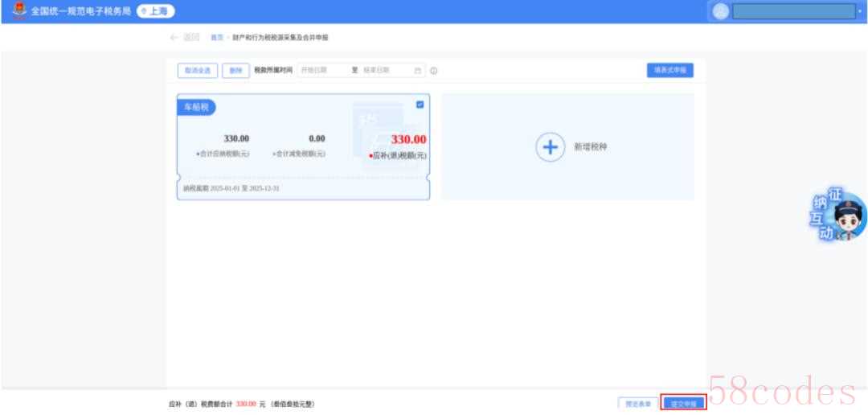Click the 填表式申报 button
This screenshot has width=868, height=415.
[x=669, y=71]
